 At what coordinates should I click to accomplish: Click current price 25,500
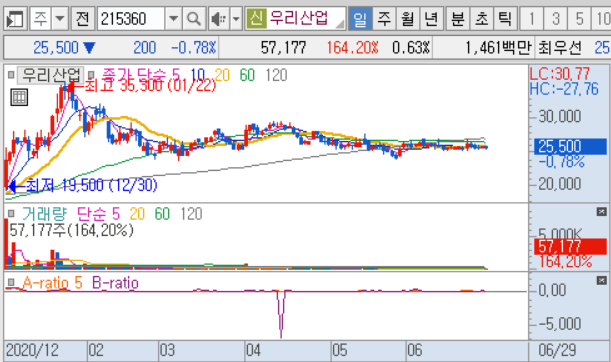pos(56,48)
